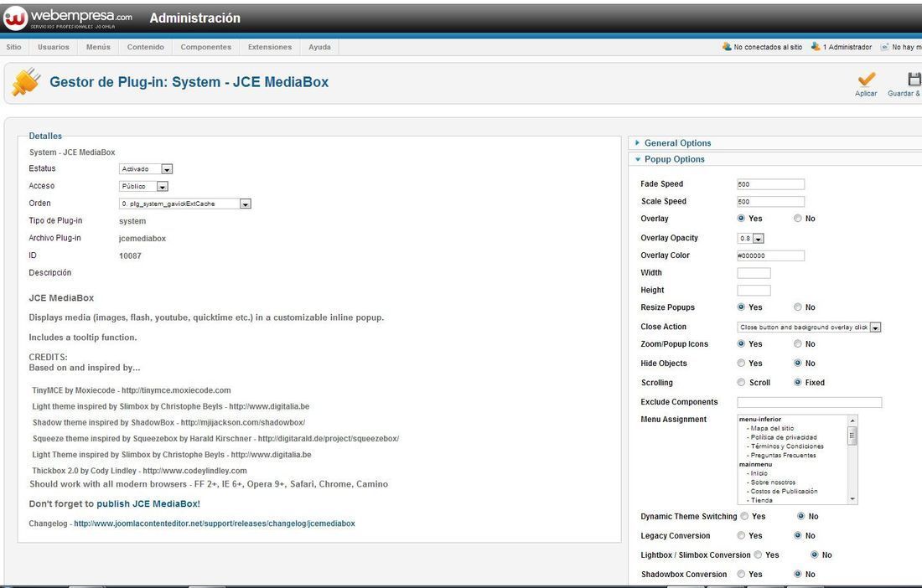Open the Acceso dropdown
The image size is (922, 588).
coord(143,186)
